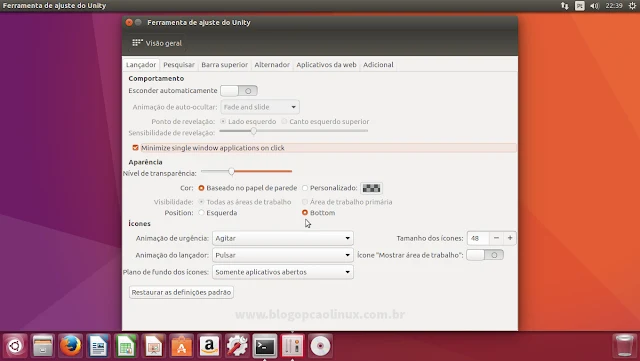Click Unity Tweak Tool launcher icon

(293, 346)
